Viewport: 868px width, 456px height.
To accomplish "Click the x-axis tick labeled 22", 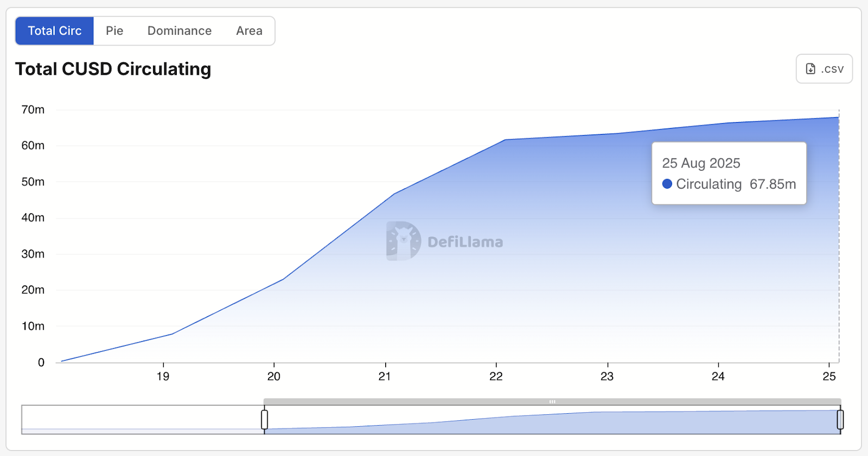I will point(496,376).
